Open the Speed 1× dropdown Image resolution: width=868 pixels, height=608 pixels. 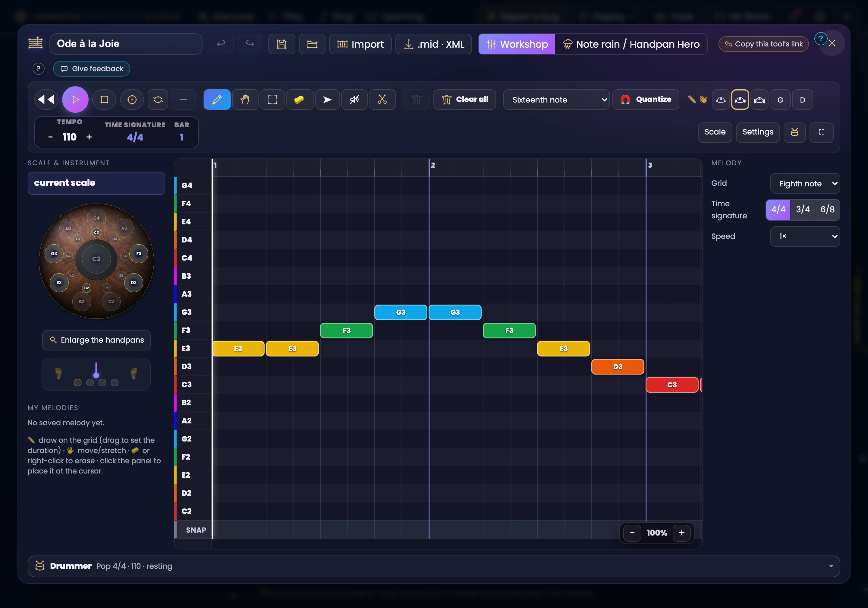point(805,236)
